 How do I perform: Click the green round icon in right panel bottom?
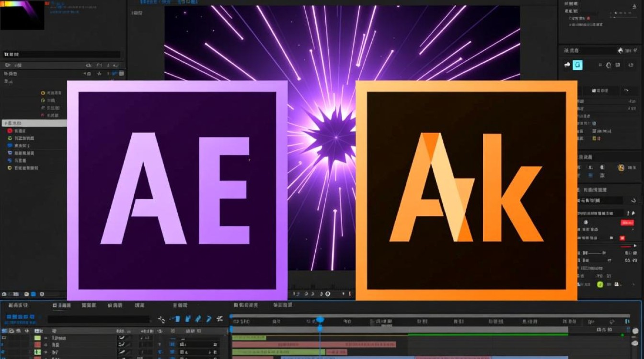pos(600,284)
